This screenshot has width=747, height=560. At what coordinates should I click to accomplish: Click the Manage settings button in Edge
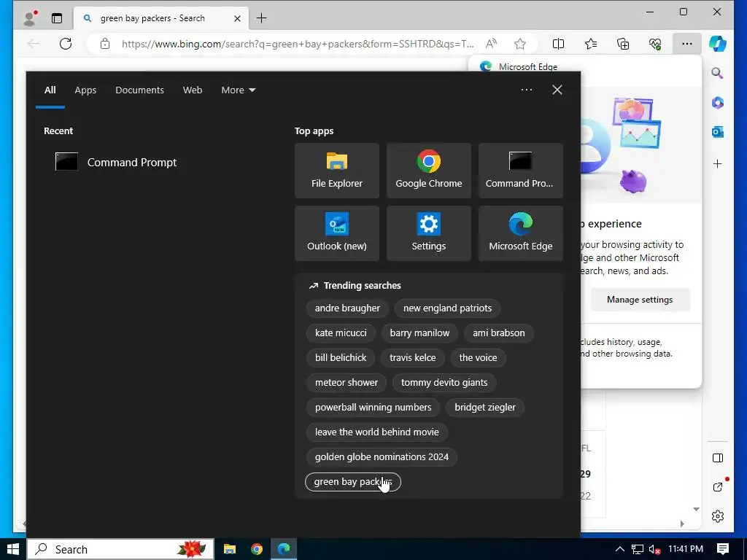[640, 300]
